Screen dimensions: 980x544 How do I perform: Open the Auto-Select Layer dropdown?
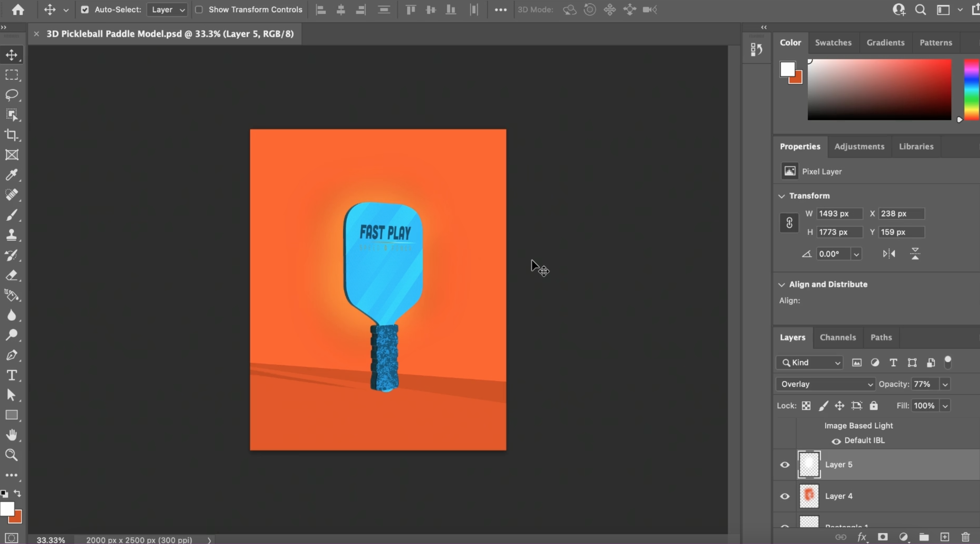coord(167,10)
